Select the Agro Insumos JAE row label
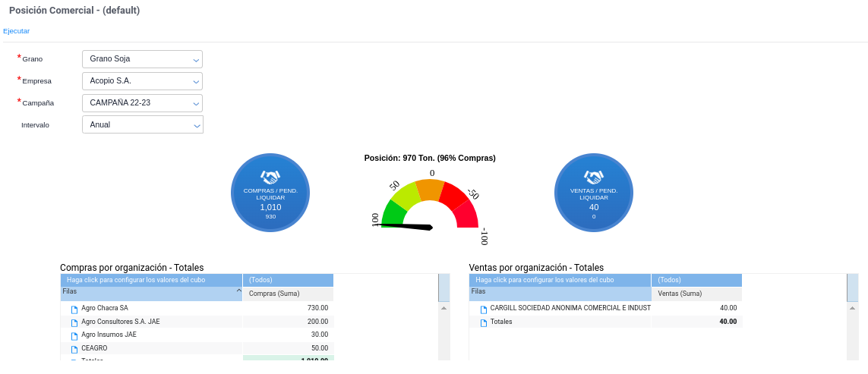This screenshot has width=868, height=374. [x=109, y=335]
